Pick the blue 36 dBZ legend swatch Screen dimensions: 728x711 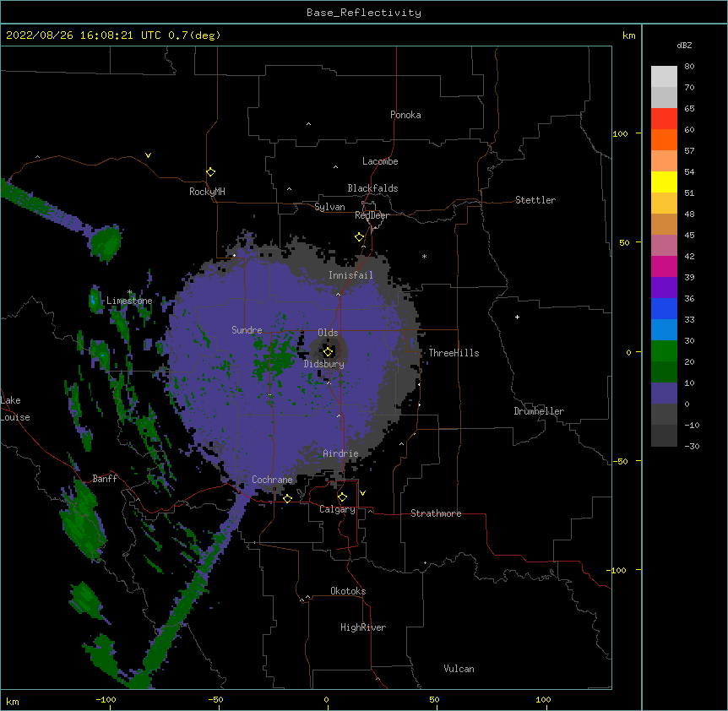point(664,308)
